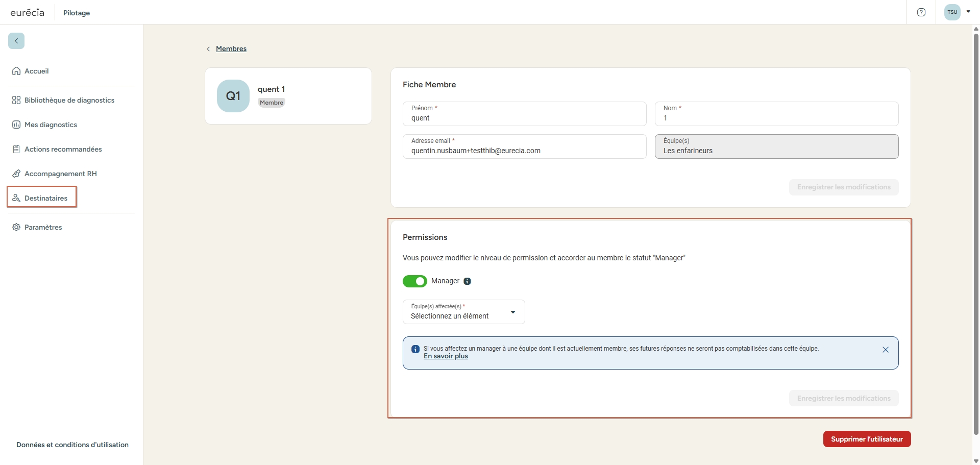Image resolution: width=980 pixels, height=465 pixels.
Task: Open Paramètres from the sidebar
Action: pyautogui.click(x=43, y=227)
